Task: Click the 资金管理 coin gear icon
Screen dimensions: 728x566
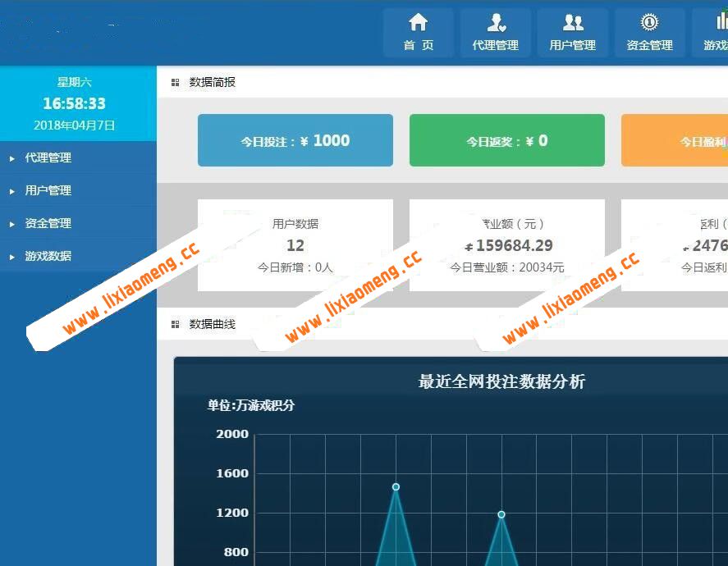Action: coord(650,23)
